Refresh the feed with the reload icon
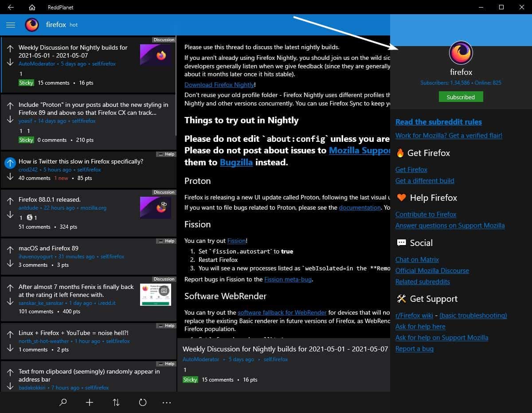Screen dimensions: 532x413 tap(142, 402)
